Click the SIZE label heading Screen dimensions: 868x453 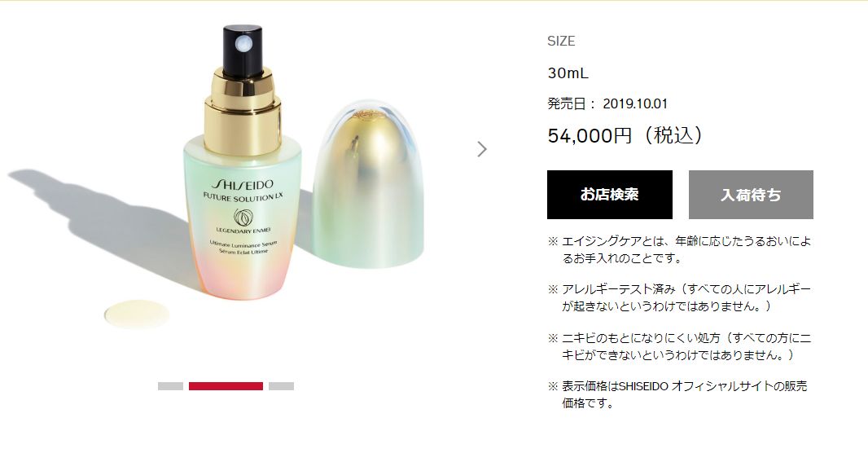(561, 41)
